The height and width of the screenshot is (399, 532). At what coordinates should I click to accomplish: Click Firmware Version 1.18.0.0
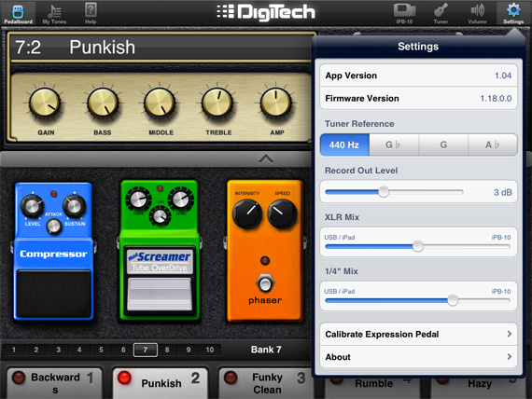(x=496, y=99)
